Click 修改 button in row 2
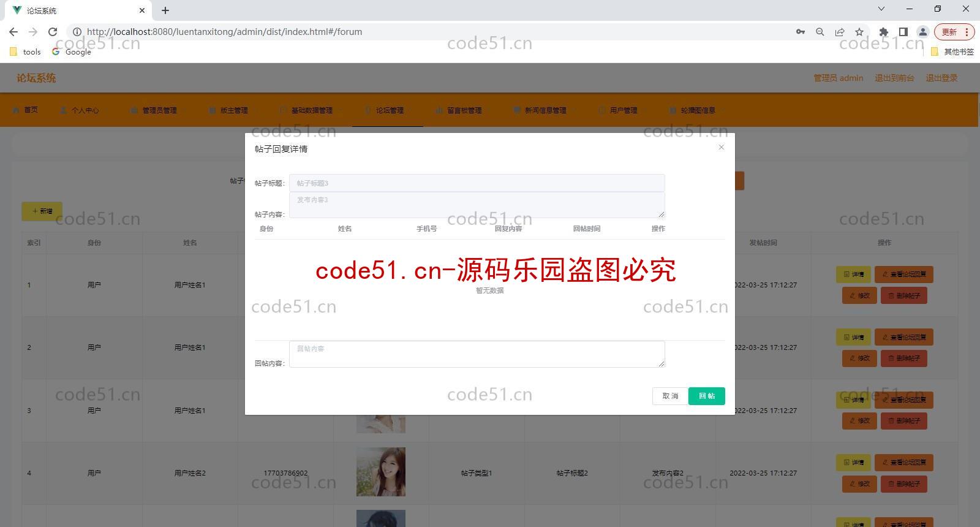Image resolution: width=980 pixels, height=527 pixels. 859,358
